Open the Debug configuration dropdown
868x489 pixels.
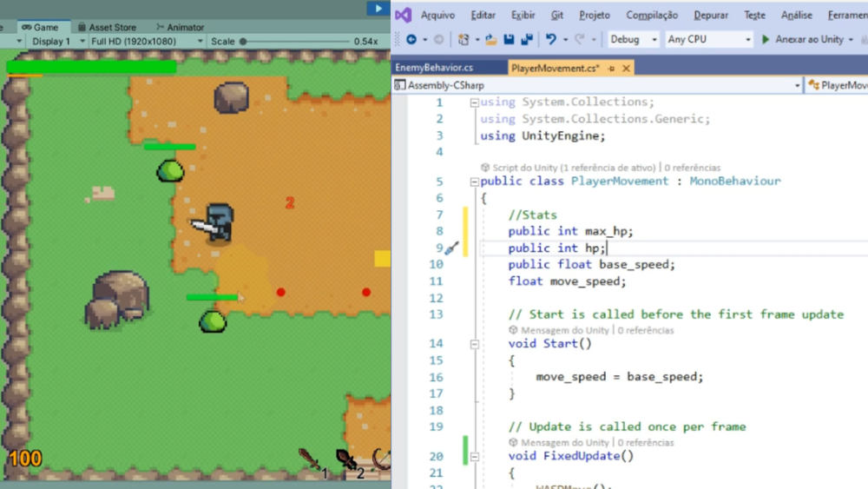pos(634,39)
